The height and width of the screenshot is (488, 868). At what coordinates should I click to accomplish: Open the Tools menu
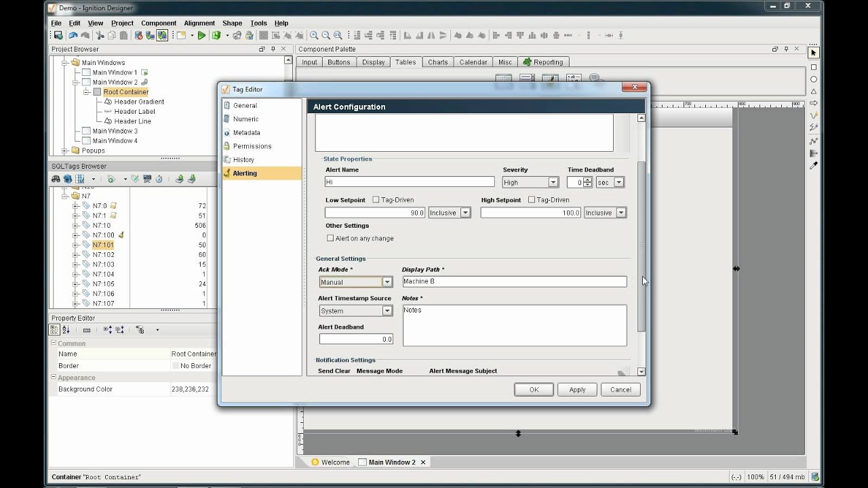click(x=258, y=23)
